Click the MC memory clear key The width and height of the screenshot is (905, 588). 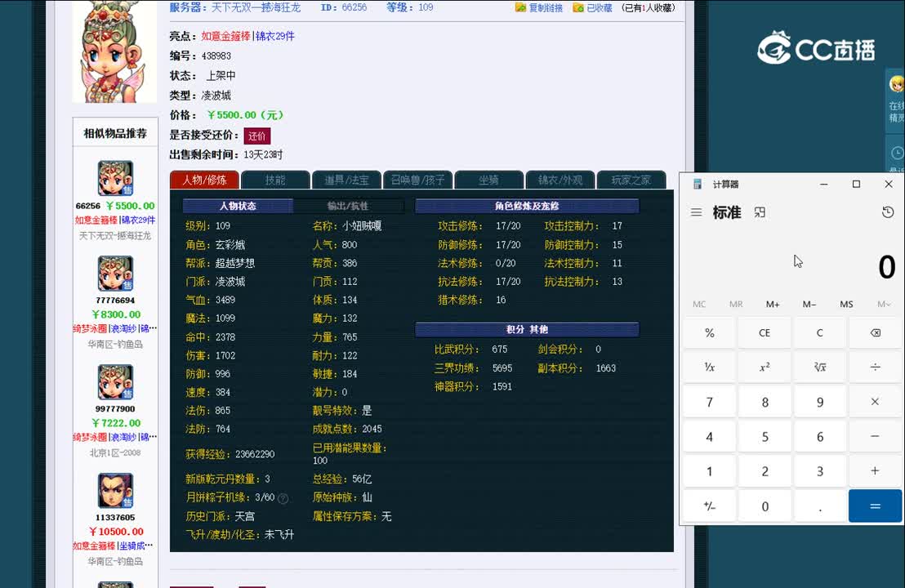699,304
